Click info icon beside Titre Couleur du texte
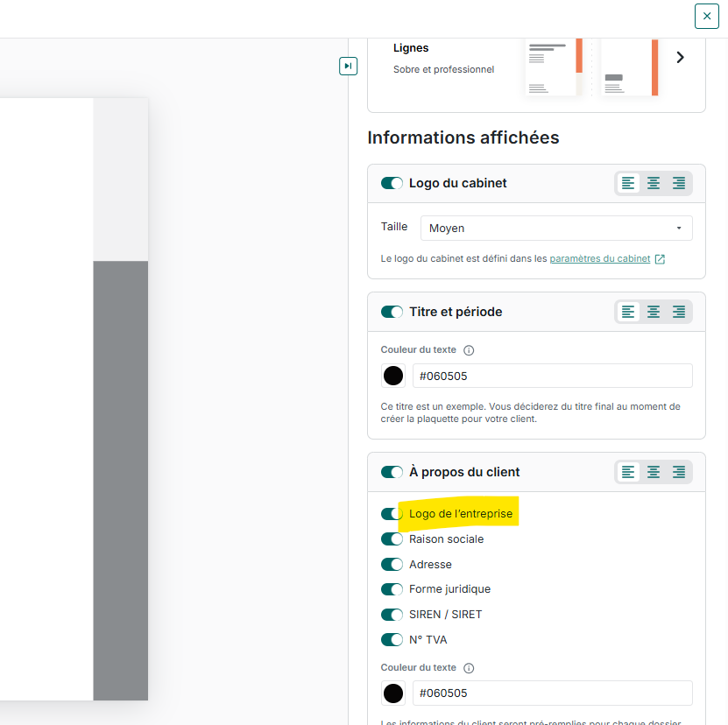 click(469, 350)
